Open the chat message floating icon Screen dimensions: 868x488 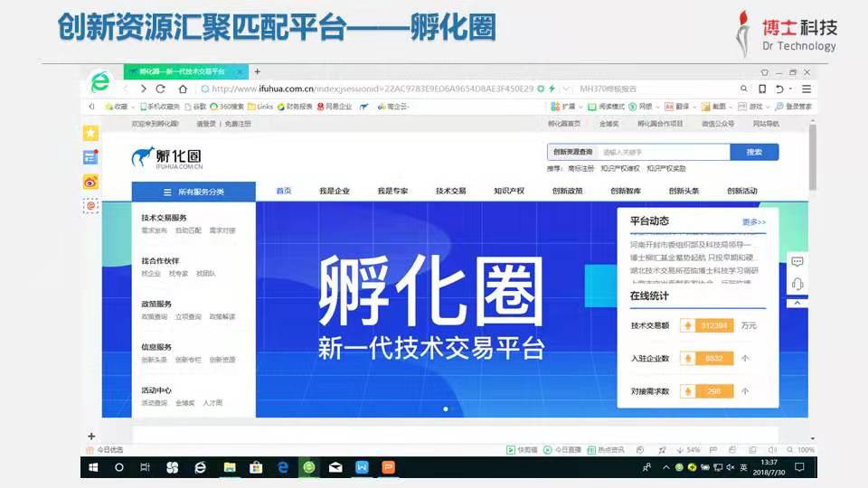[797, 261]
